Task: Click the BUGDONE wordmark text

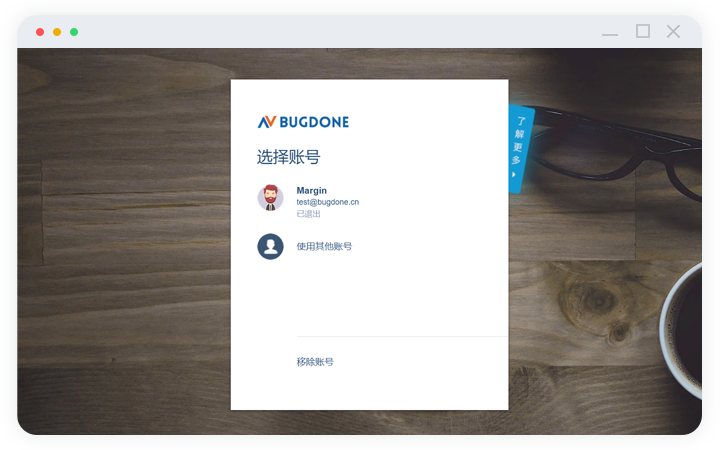Action: (x=314, y=122)
